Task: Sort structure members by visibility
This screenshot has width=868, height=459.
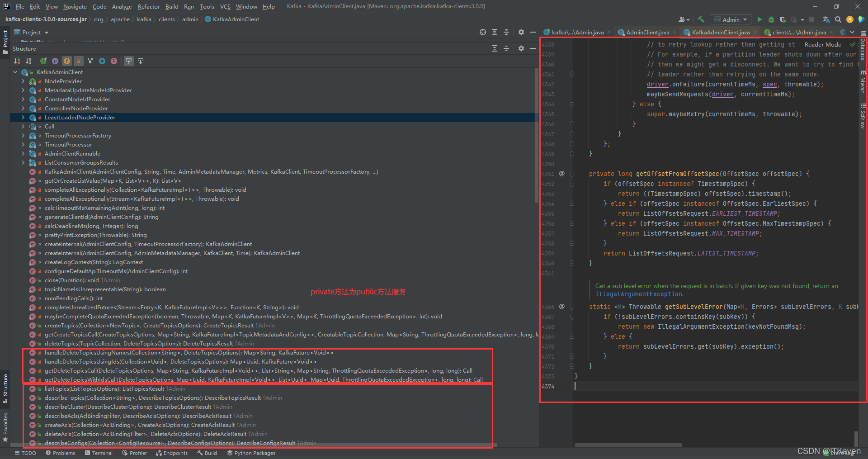Action: (17, 61)
